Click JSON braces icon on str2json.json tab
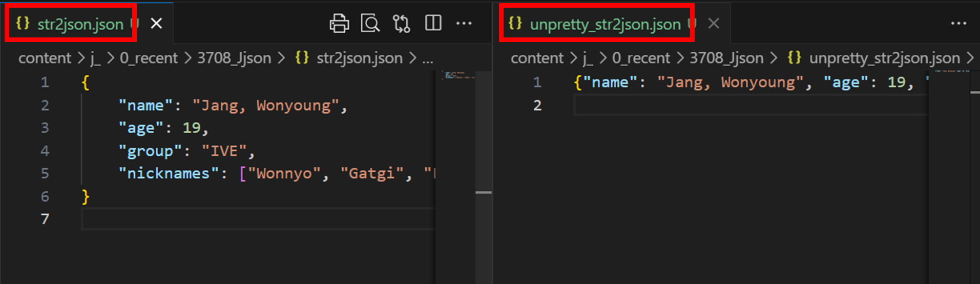This screenshot has height=284, width=980. [23, 24]
